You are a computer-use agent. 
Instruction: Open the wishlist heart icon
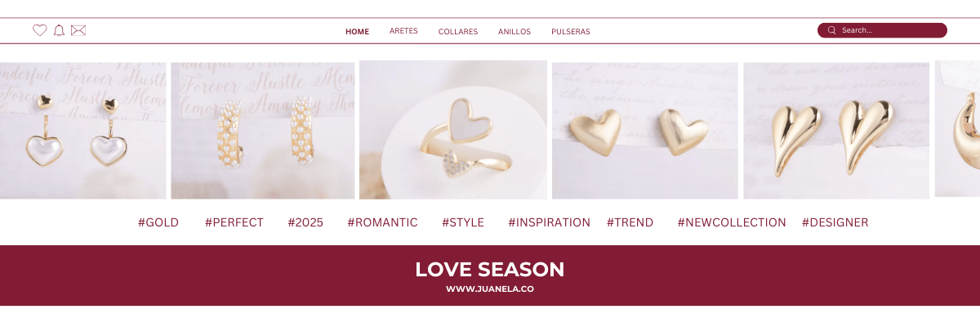[x=39, y=30]
